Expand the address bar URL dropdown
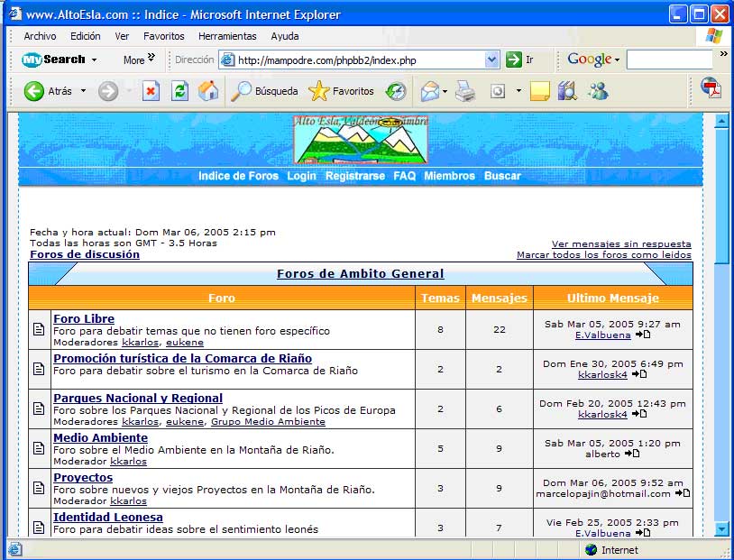The width and height of the screenshot is (734, 560). point(491,60)
